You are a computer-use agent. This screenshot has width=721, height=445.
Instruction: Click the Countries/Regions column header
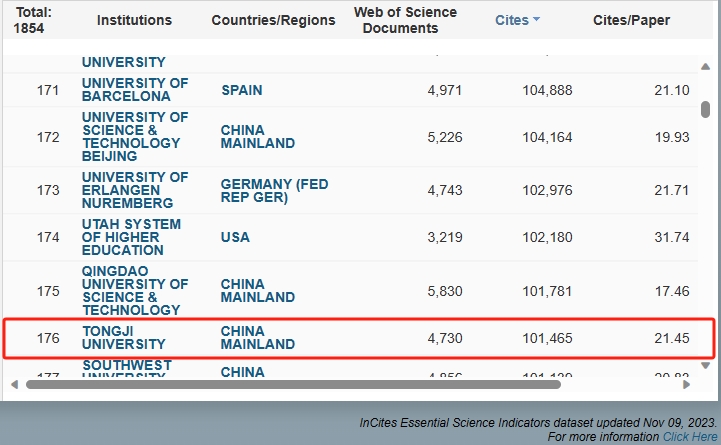[273, 20]
